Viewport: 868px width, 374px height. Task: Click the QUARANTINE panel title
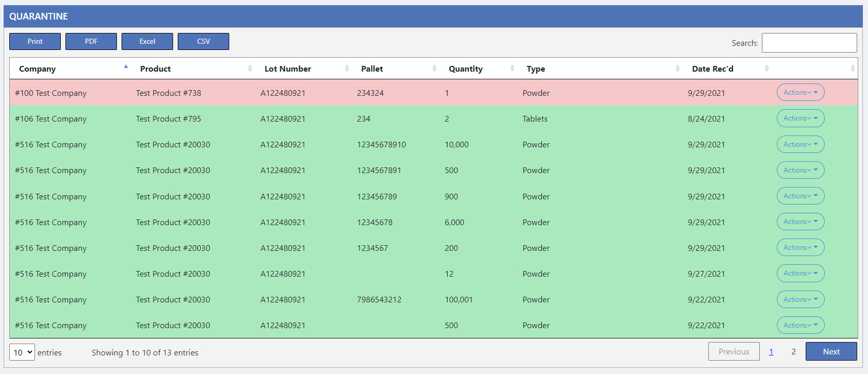(39, 16)
